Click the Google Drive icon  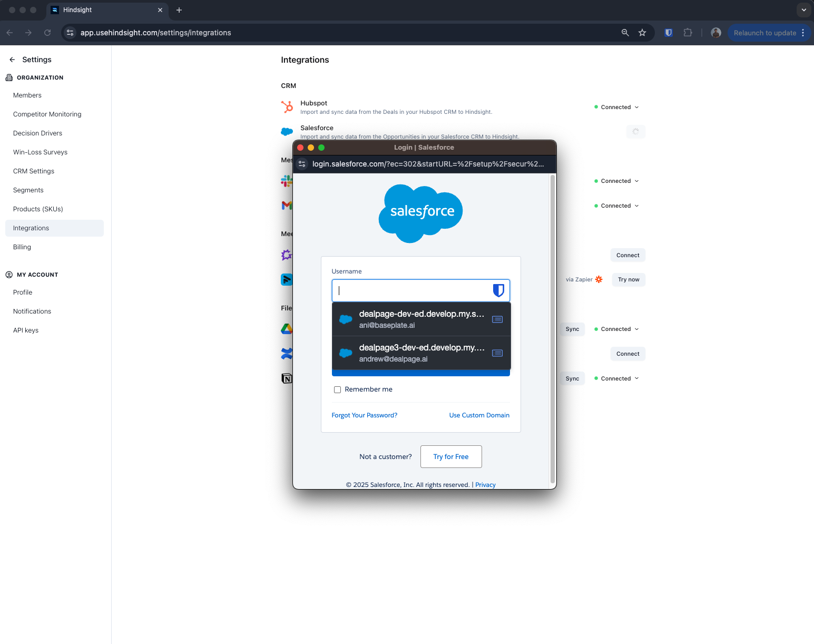pyautogui.click(x=287, y=329)
